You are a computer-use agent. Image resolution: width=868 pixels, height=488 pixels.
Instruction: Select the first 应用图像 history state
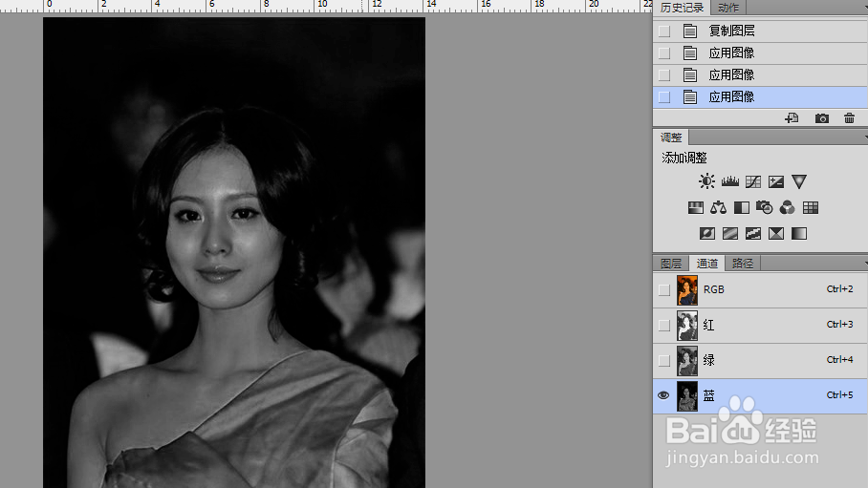coord(760,53)
